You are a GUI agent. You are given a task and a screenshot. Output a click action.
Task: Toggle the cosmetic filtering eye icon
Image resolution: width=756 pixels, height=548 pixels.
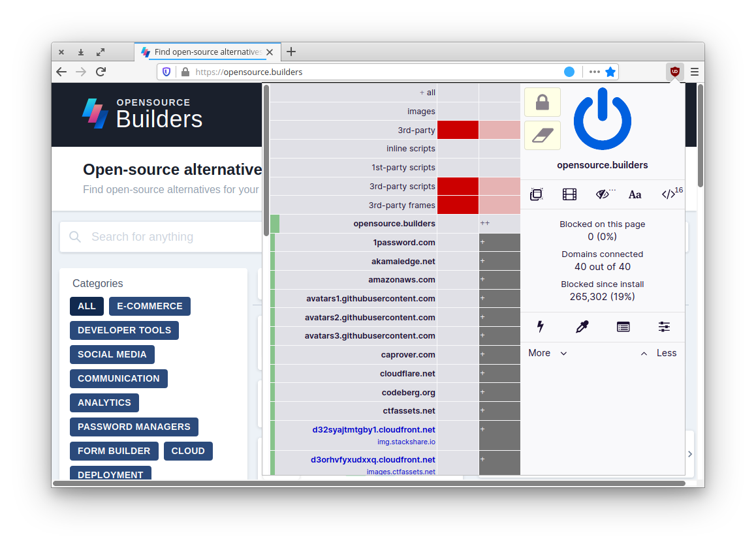[603, 194]
